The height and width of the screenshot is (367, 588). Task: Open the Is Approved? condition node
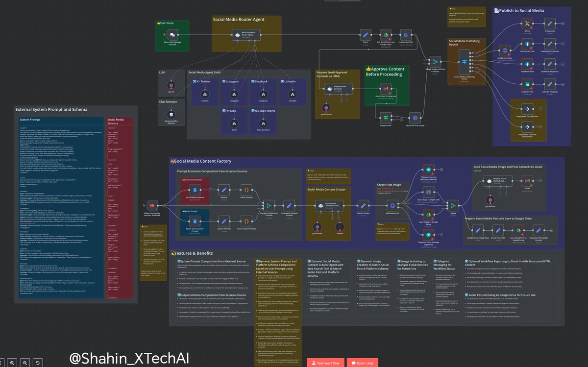click(386, 118)
